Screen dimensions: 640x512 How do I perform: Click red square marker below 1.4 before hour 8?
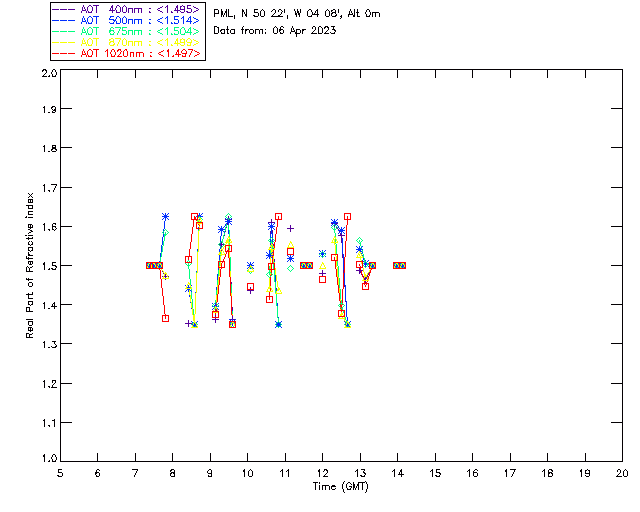pyautogui.click(x=165, y=318)
